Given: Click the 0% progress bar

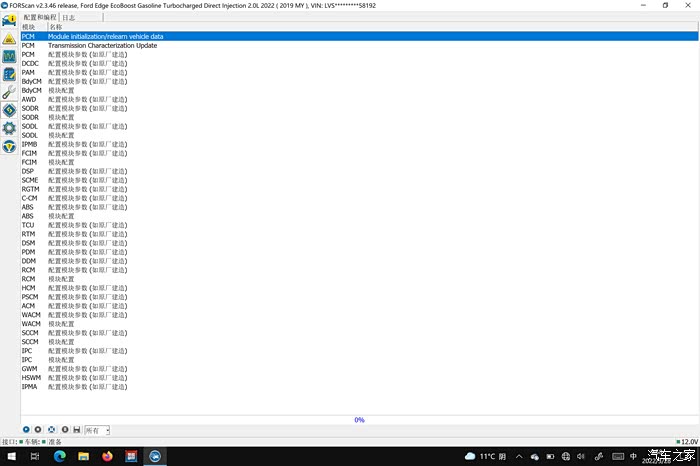Looking at the screenshot, I should pyautogui.click(x=358, y=420).
